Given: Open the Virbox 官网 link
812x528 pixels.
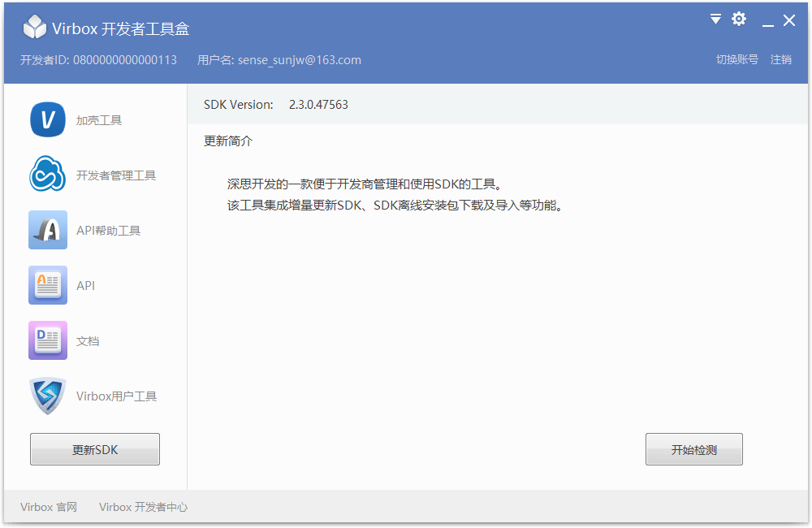Looking at the screenshot, I should (x=49, y=507).
